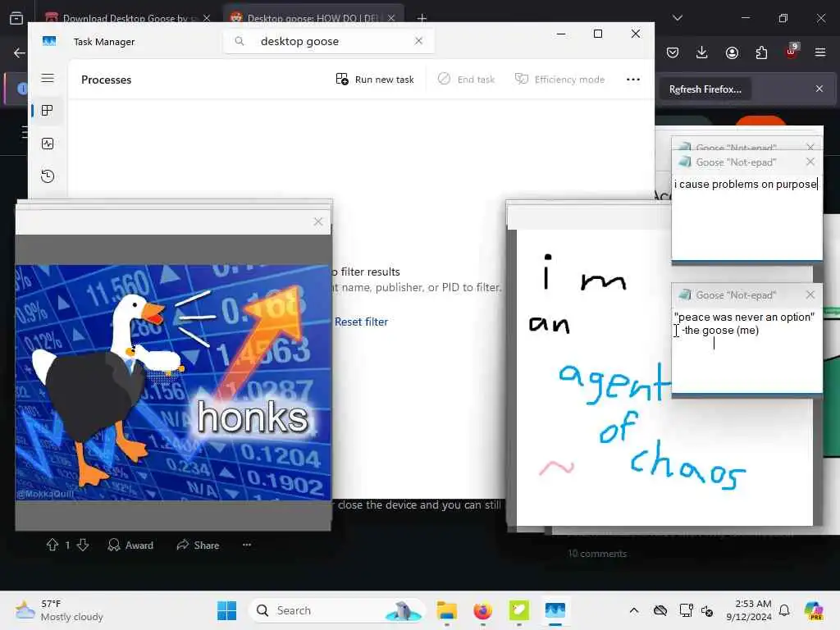840x630 pixels.
Task: Open Firefox extensions puzzle icon
Action: click(x=761, y=52)
